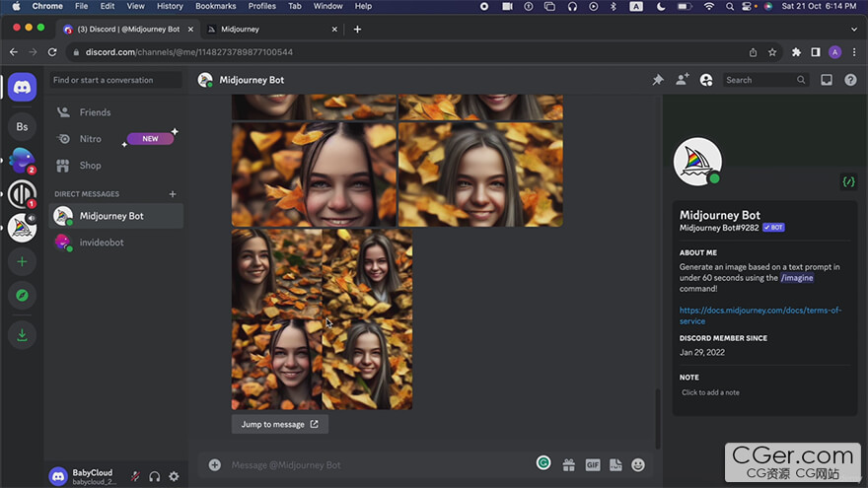Image resolution: width=868 pixels, height=488 pixels.
Task: Open Chrome side panel icon
Action: point(816,52)
